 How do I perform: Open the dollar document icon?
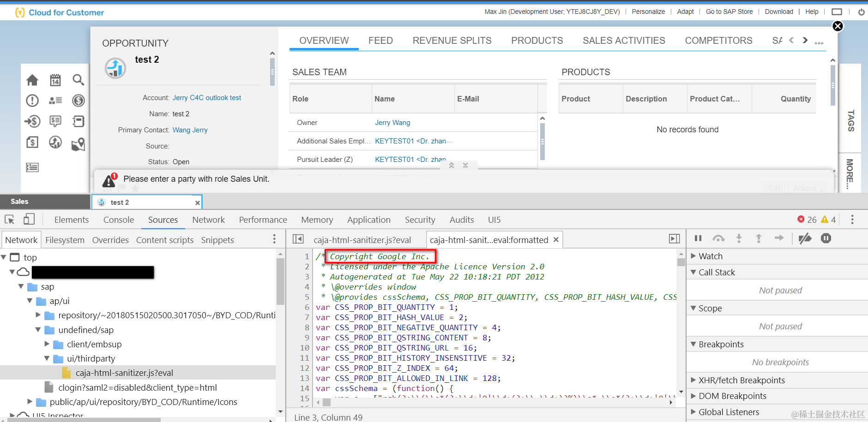32,142
